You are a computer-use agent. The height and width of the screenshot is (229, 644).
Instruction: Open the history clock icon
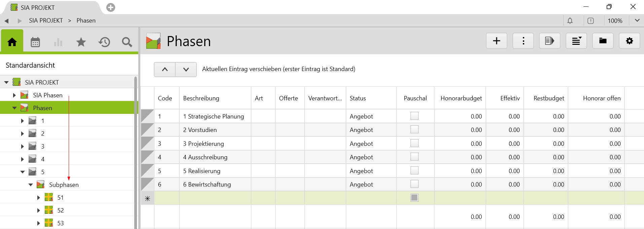[x=104, y=42]
